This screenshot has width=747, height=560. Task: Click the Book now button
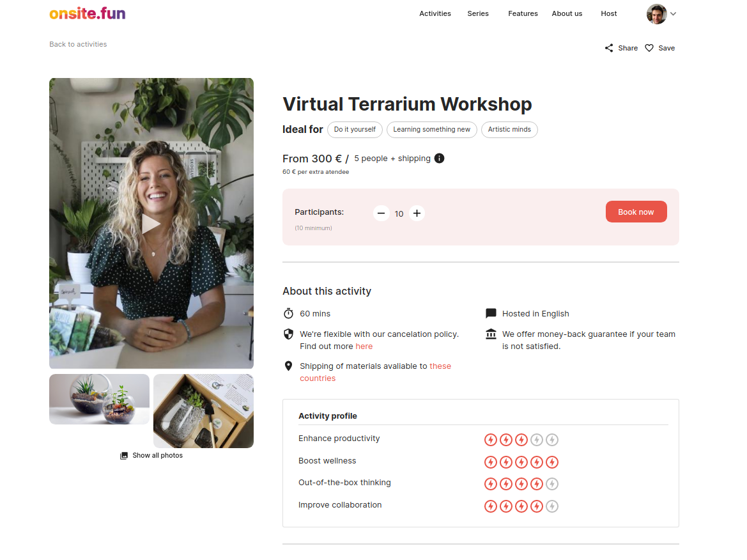tap(636, 212)
